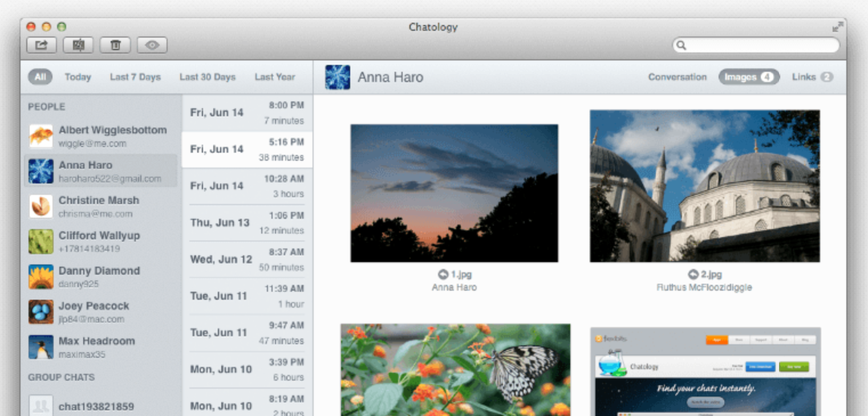Select Christine Marsh contact name

[99, 201]
